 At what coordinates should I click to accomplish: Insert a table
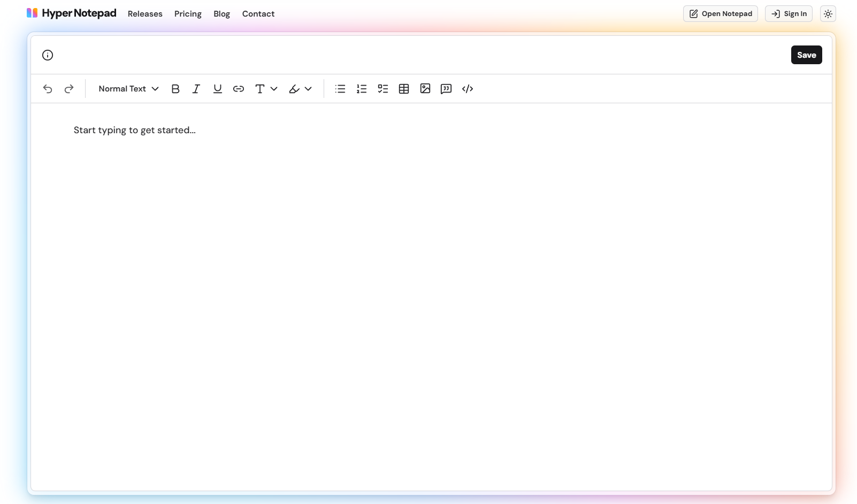click(x=404, y=89)
